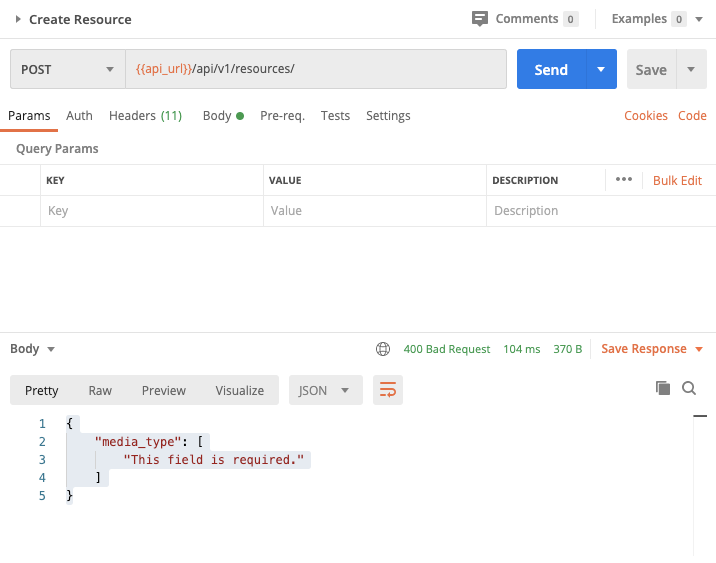Screen dimensions: 716x563
Task: Click the Query Params heading
Action: pos(57,149)
